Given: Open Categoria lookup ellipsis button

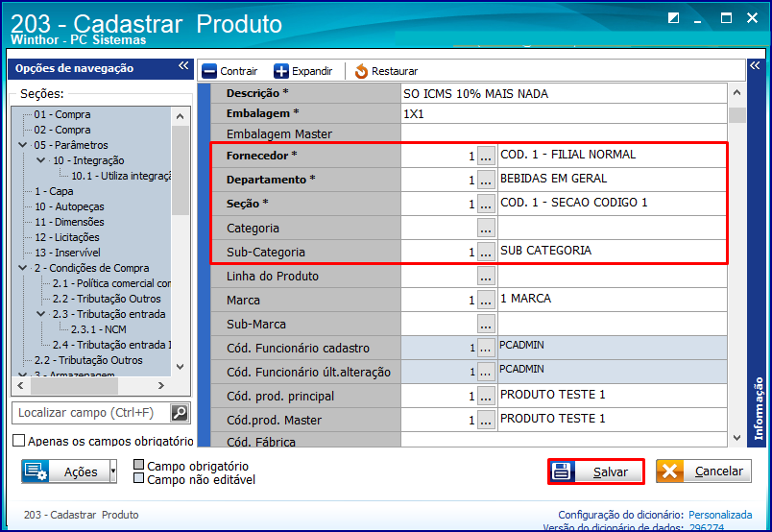Looking at the screenshot, I should click(x=486, y=228).
